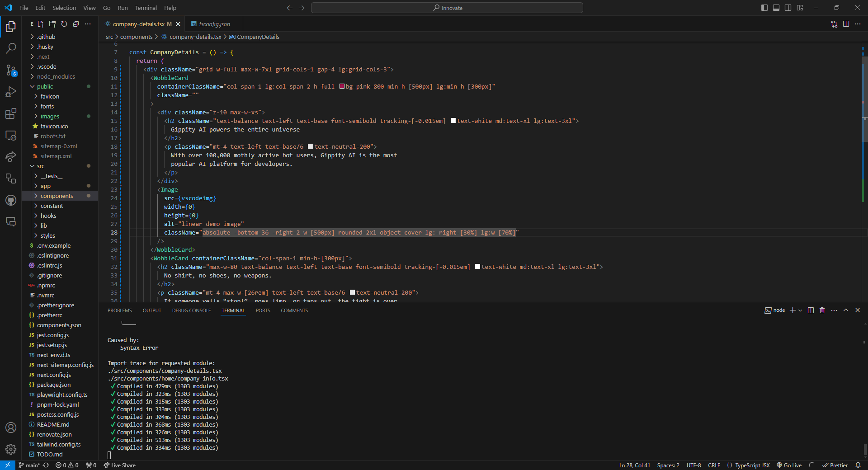
Task: Open the Run and Debug view
Action: click(x=11, y=92)
